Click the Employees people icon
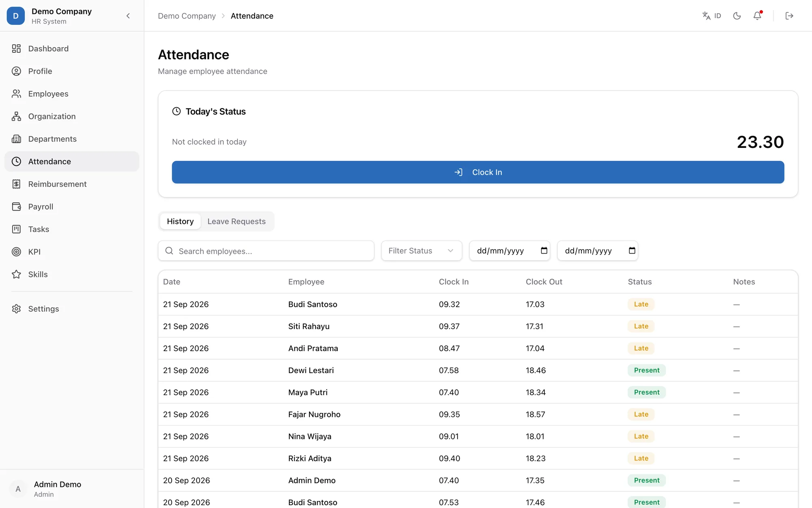This screenshot has height=508, width=812. coord(16,94)
